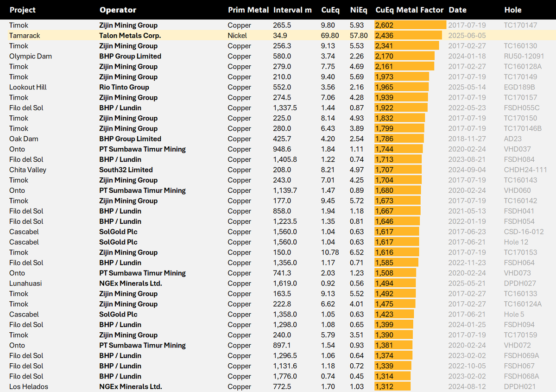
Task: Click the South32 Limited operator cell
Action: [x=126, y=170]
